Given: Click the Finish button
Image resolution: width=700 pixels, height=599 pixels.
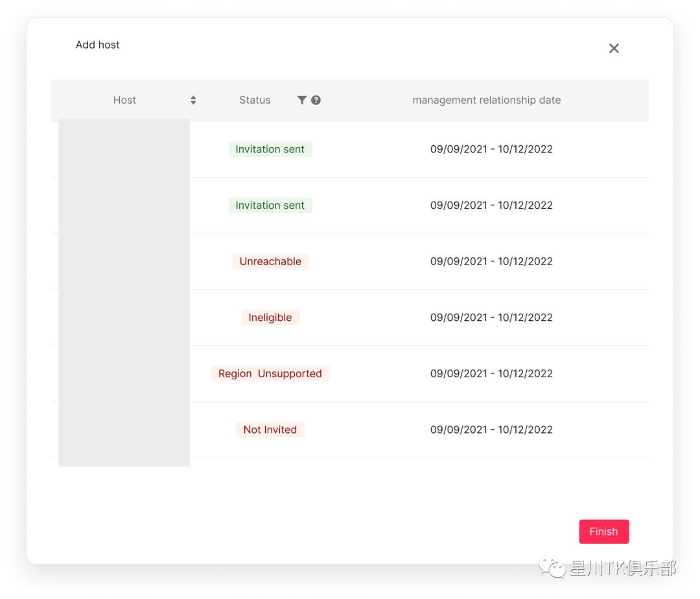Looking at the screenshot, I should pyautogui.click(x=603, y=531).
